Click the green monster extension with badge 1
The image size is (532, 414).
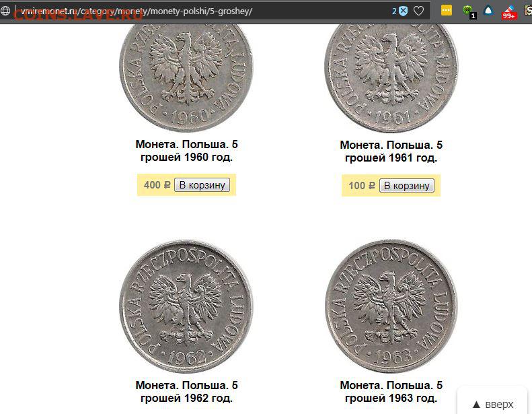[469, 11]
